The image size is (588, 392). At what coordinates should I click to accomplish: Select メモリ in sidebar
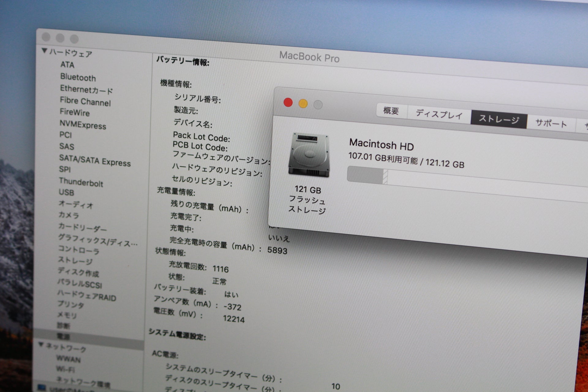67,315
